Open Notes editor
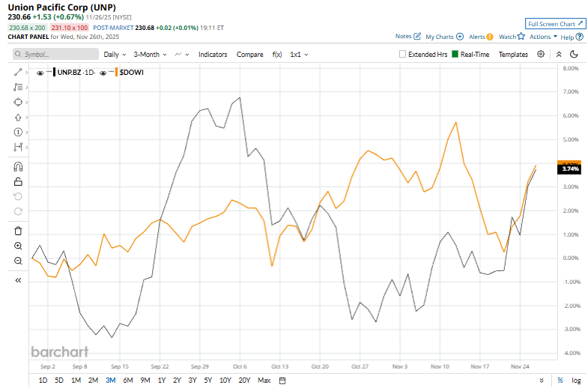The height and width of the screenshot is (391, 588). [x=407, y=37]
